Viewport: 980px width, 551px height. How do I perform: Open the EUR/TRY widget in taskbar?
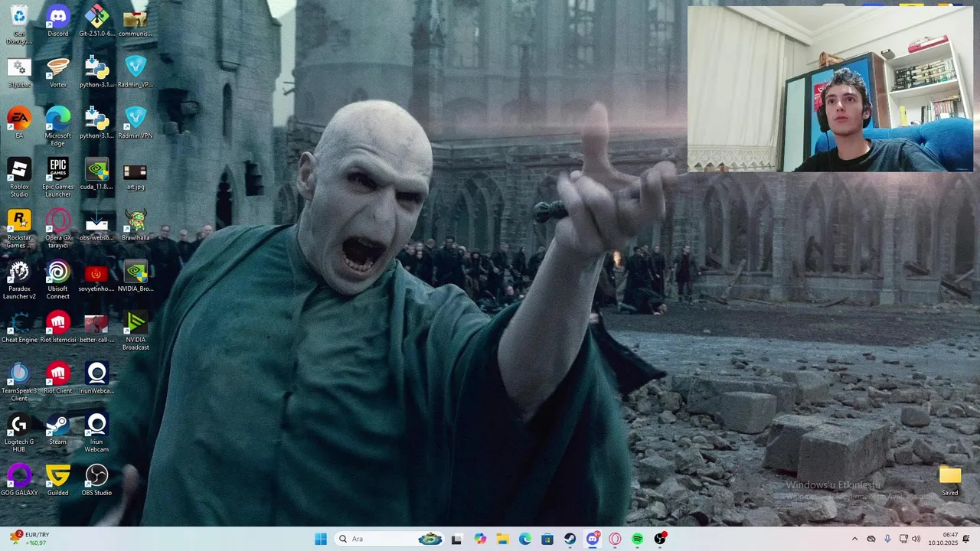(29, 539)
